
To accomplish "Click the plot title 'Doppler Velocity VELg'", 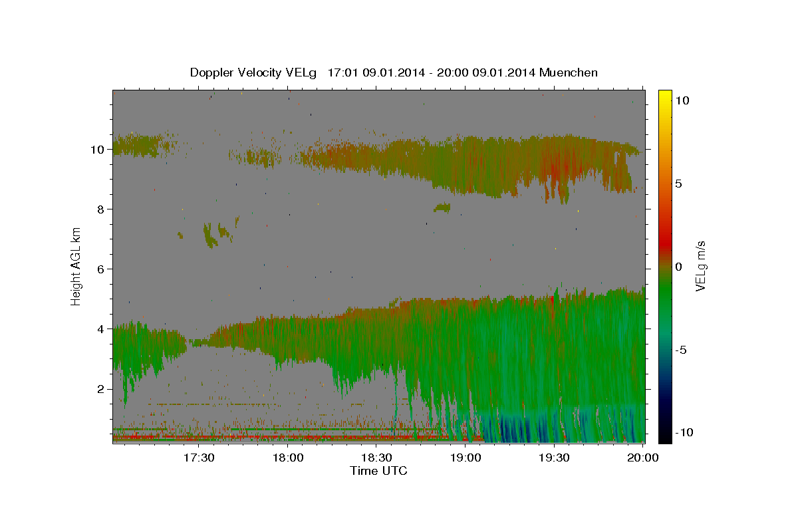I will click(x=255, y=72).
